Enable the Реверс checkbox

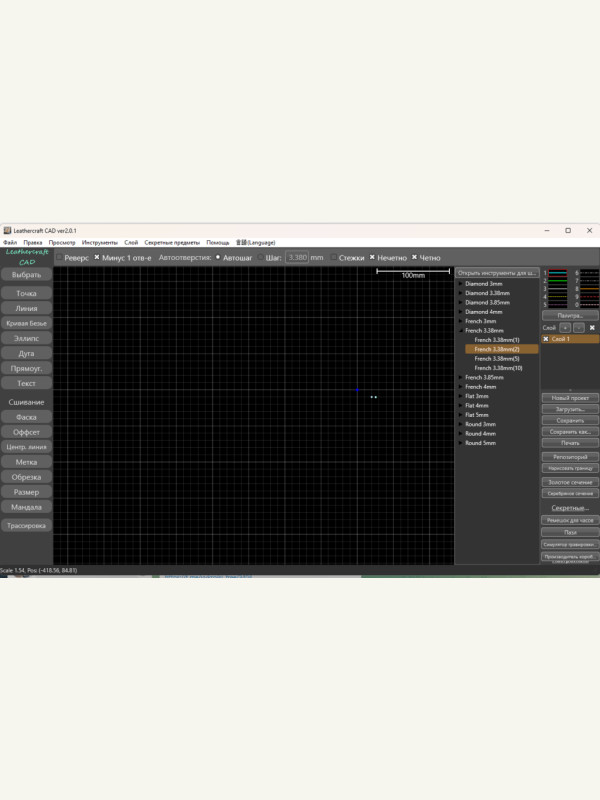point(58,258)
